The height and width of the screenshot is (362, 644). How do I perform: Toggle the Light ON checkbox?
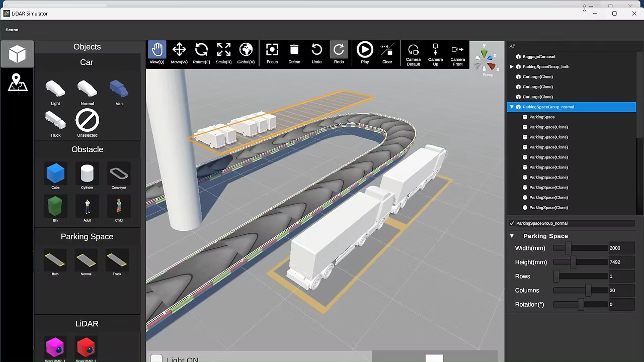[x=156, y=358]
